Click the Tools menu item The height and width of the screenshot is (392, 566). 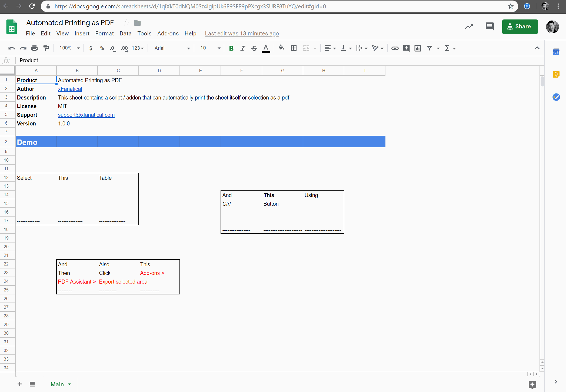[x=145, y=33]
